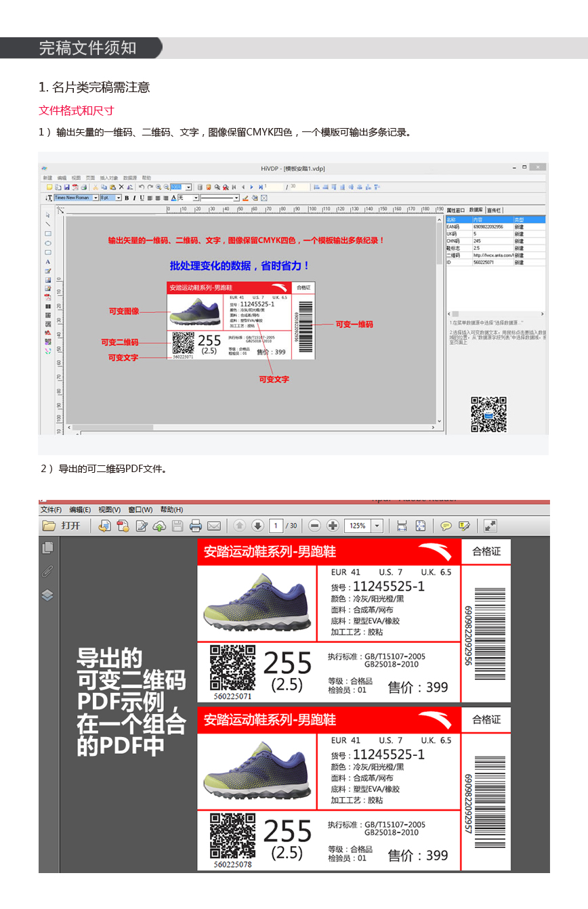
Task: Jump to last record in HiVDP
Action: [260, 187]
